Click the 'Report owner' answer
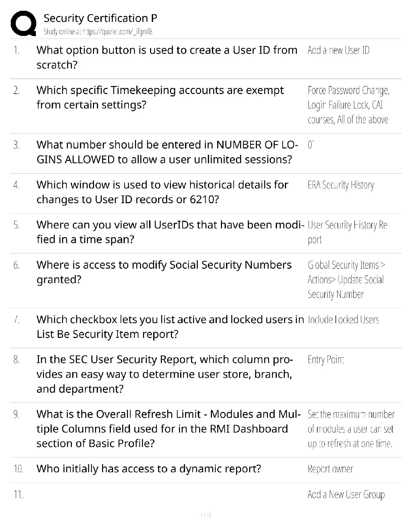 click(x=330, y=469)
